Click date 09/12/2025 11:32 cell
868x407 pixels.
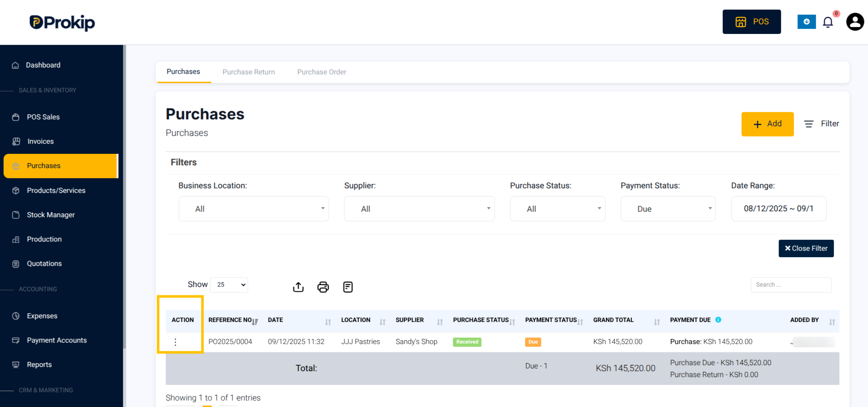[x=296, y=342]
